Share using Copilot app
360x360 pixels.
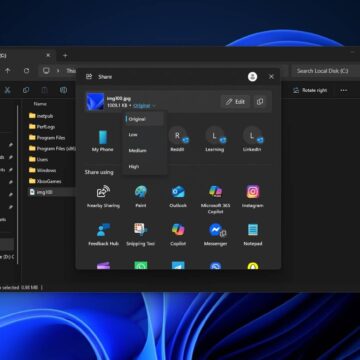(178, 235)
